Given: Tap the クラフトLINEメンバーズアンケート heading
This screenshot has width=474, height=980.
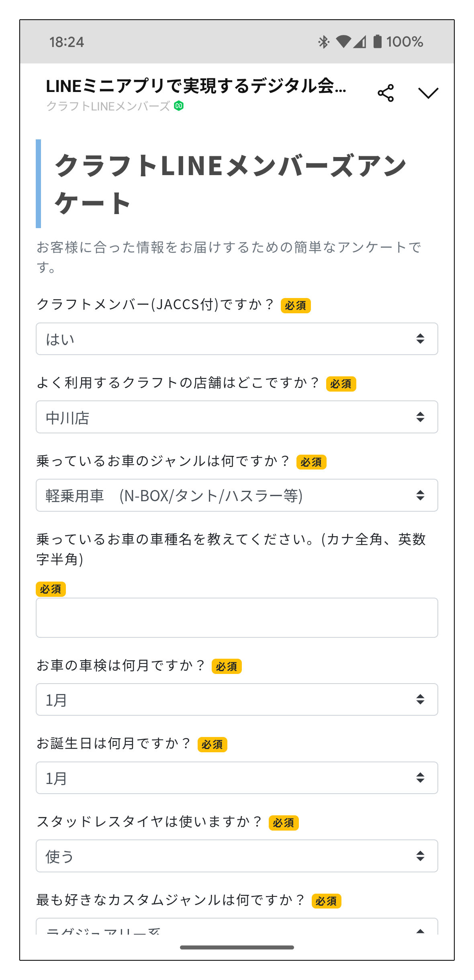Looking at the screenshot, I should tap(231, 184).
